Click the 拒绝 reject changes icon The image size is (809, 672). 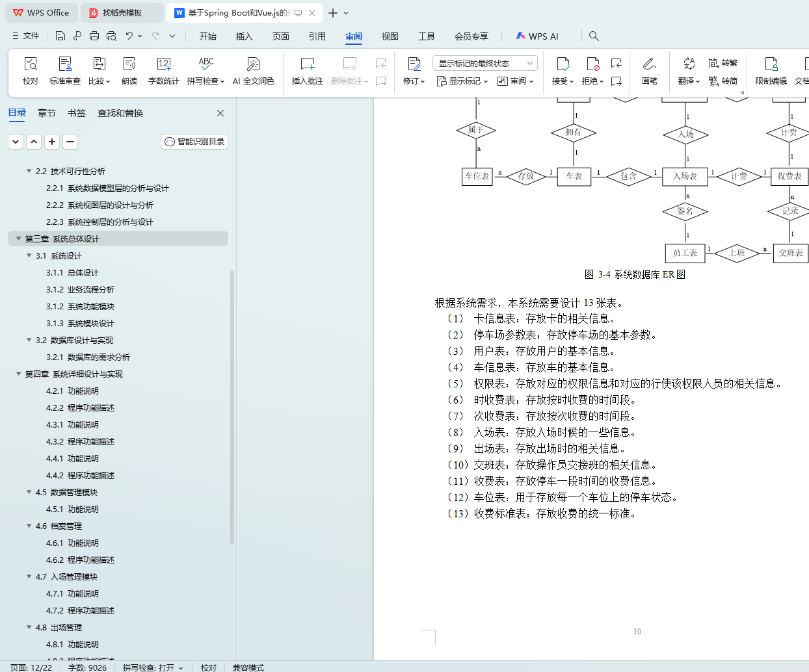(x=592, y=64)
